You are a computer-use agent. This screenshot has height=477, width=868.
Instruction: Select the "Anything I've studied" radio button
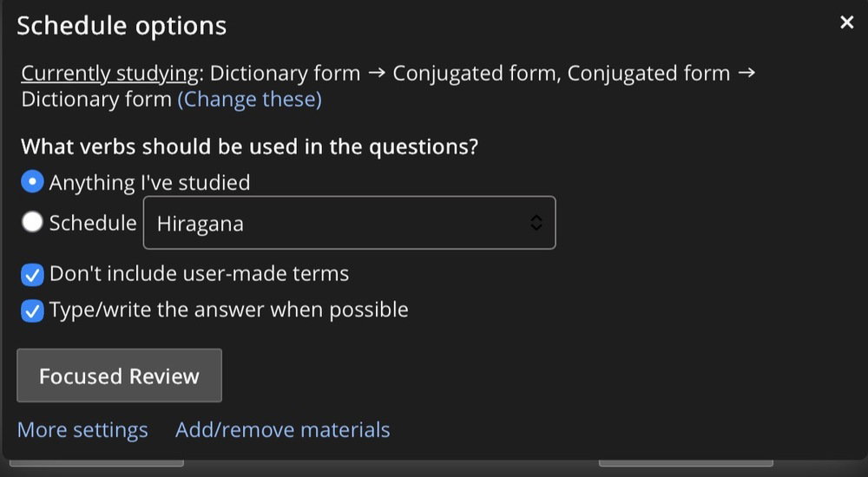coord(32,182)
